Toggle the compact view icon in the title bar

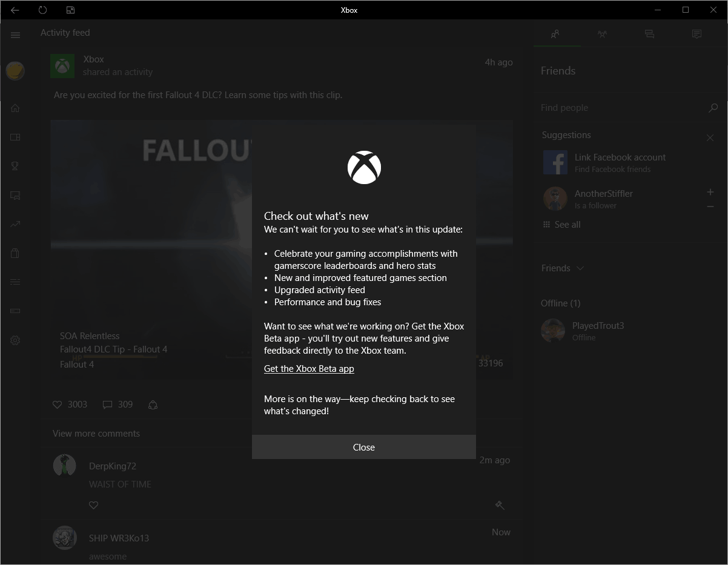pyautogui.click(x=70, y=10)
